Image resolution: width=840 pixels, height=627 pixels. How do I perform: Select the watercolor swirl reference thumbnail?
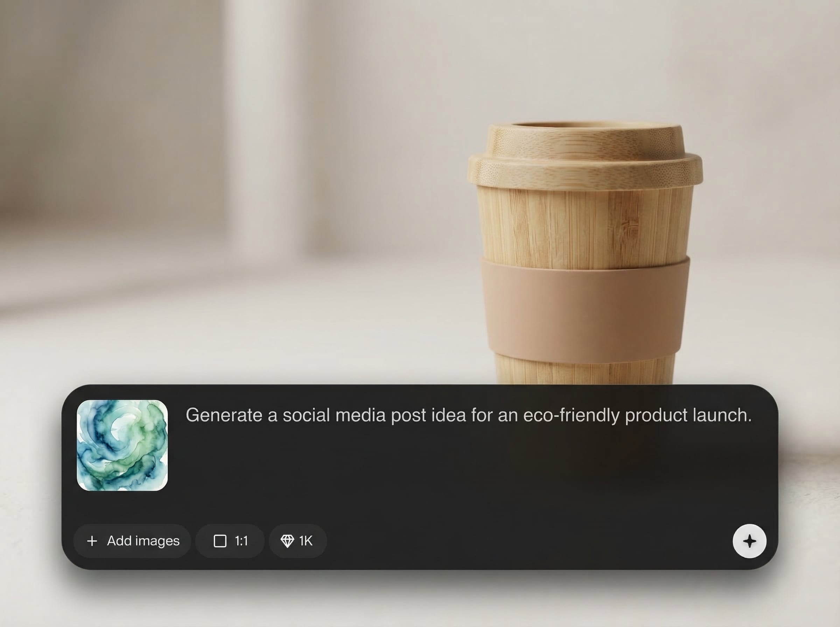coord(122,445)
